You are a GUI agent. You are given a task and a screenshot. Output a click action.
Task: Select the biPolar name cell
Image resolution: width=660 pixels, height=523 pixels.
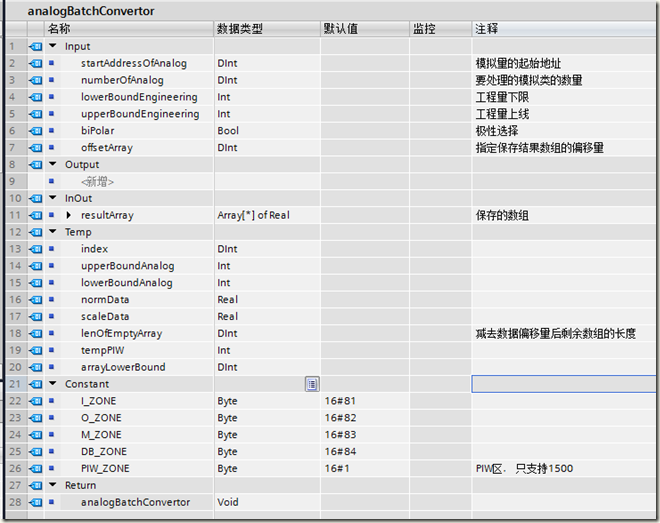(98, 131)
